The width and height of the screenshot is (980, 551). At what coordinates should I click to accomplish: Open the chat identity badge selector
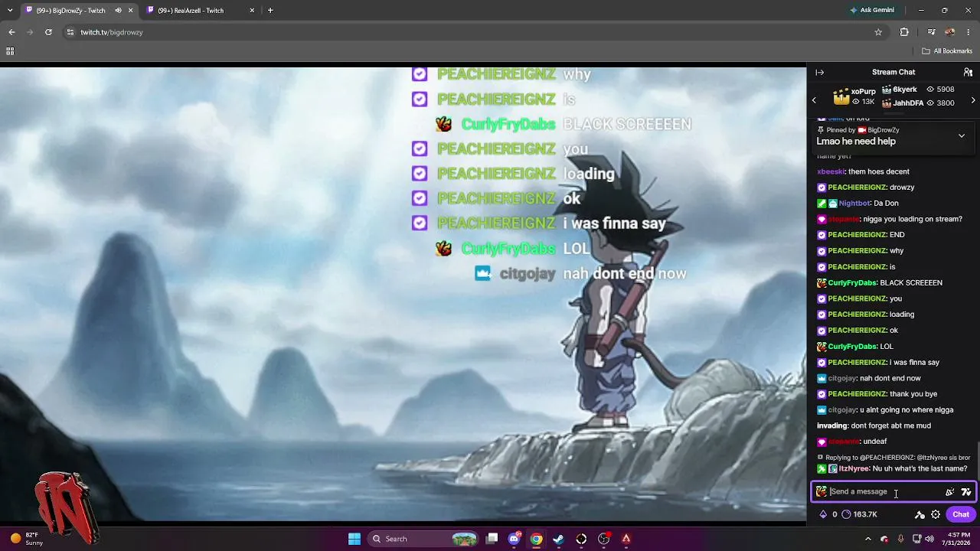822,492
